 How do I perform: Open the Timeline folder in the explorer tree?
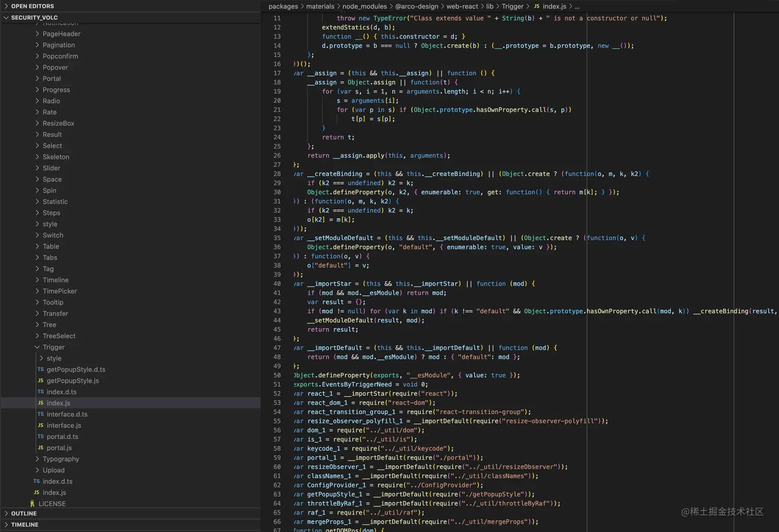tap(55, 280)
